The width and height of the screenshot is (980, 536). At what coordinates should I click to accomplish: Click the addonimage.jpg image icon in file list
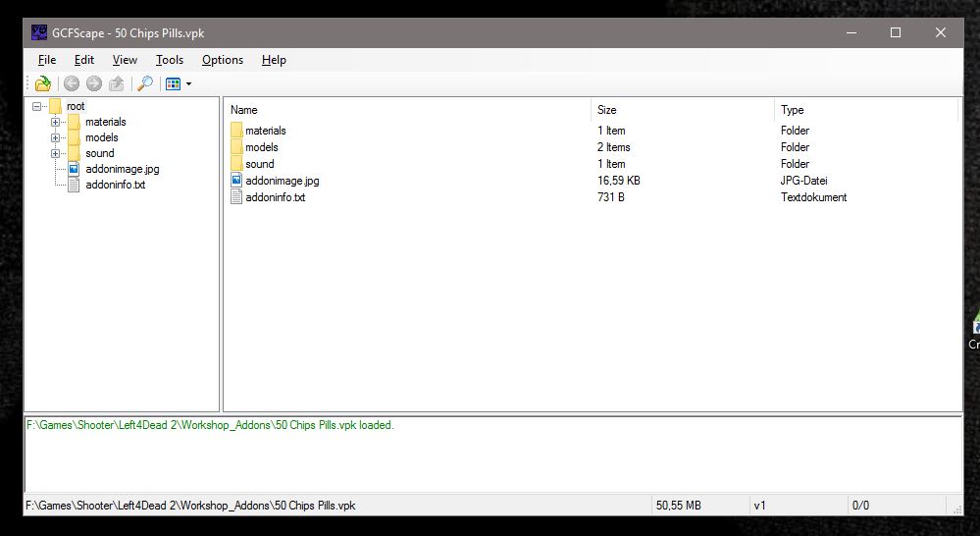(236, 180)
